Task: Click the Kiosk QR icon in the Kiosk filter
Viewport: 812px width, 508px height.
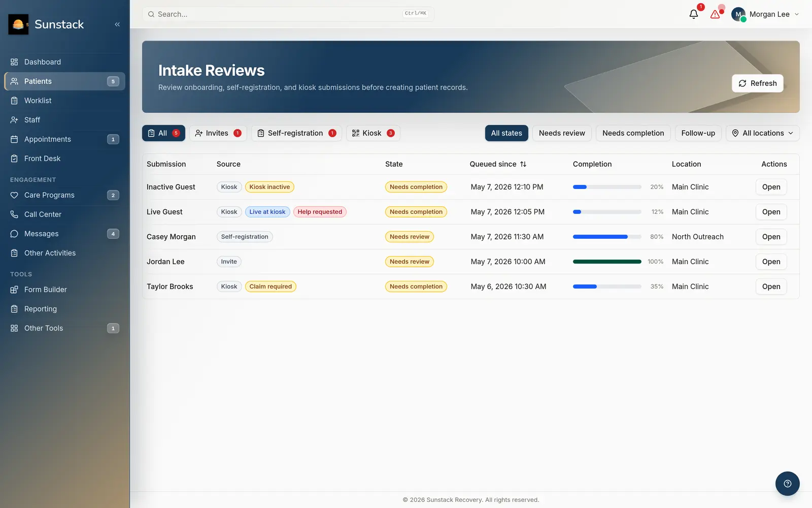Action: [356, 133]
